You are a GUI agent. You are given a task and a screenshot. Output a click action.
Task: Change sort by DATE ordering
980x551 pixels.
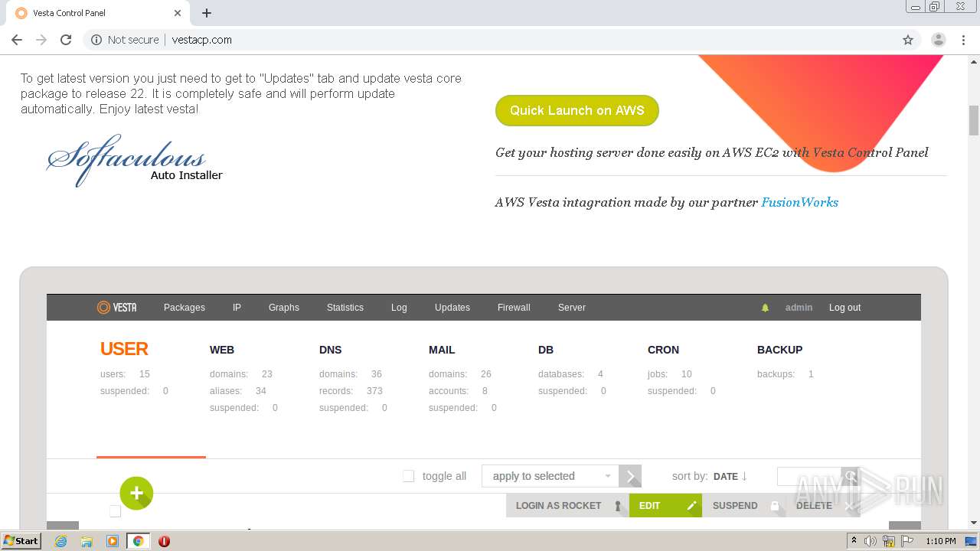coord(730,476)
